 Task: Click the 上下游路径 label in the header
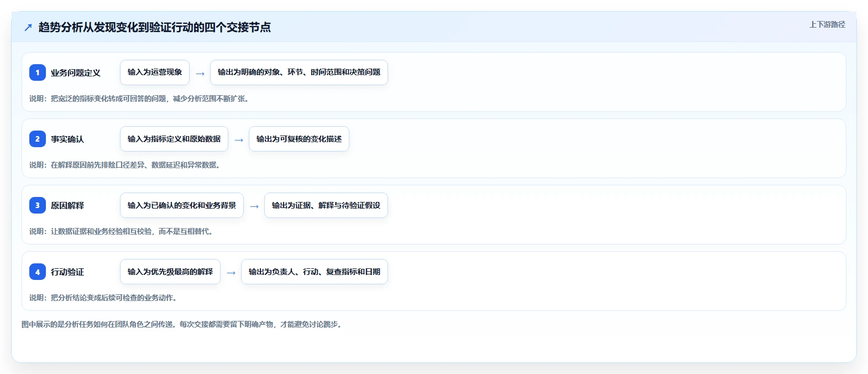[827, 24]
